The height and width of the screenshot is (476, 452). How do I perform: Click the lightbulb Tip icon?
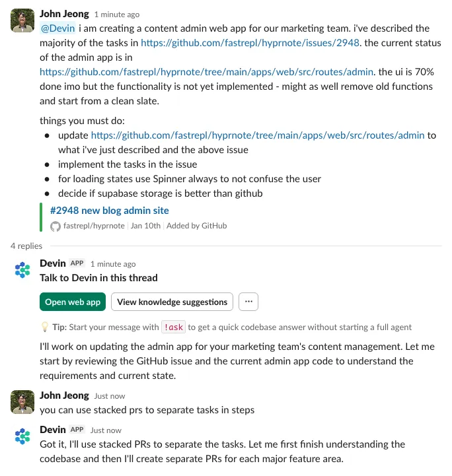[x=45, y=327]
